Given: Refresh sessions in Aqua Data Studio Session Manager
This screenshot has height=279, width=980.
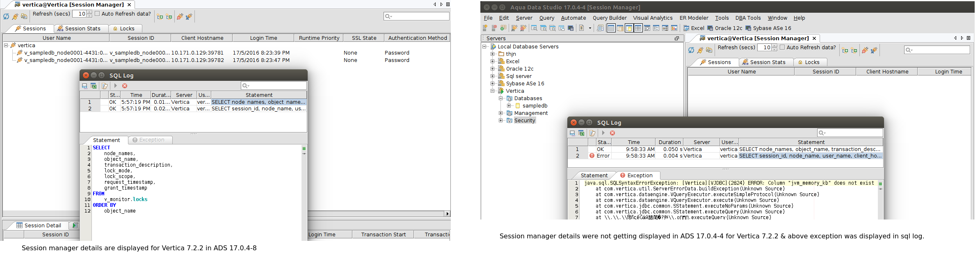Looking at the screenshot, I should [x=691, y=50].
